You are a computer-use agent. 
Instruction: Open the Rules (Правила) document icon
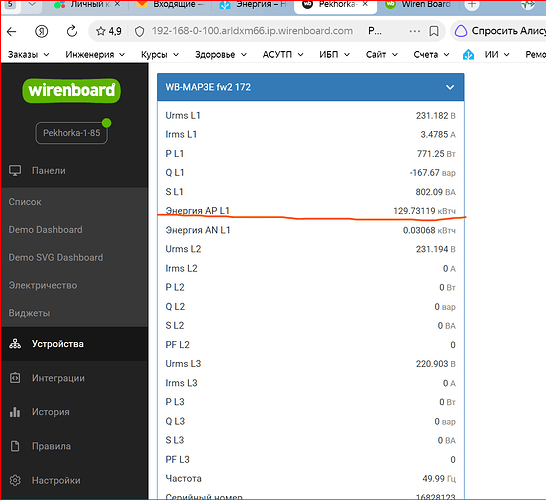click(x=15, y=446)
